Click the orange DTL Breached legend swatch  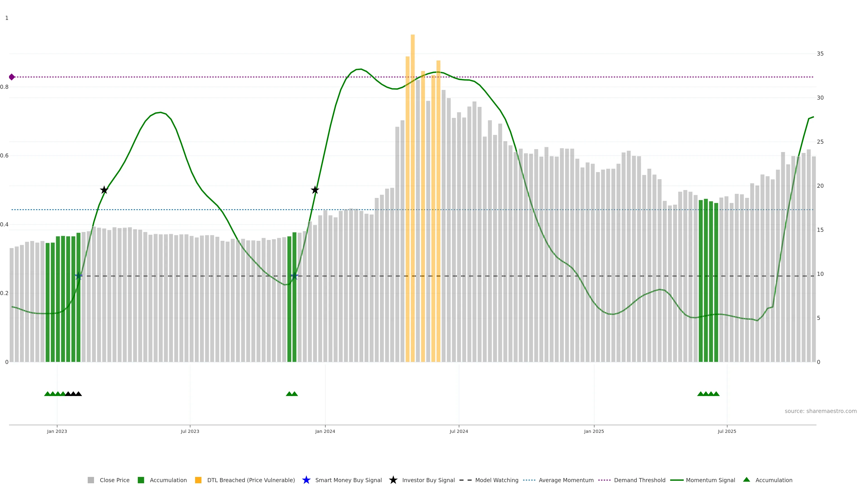point(198,480)
